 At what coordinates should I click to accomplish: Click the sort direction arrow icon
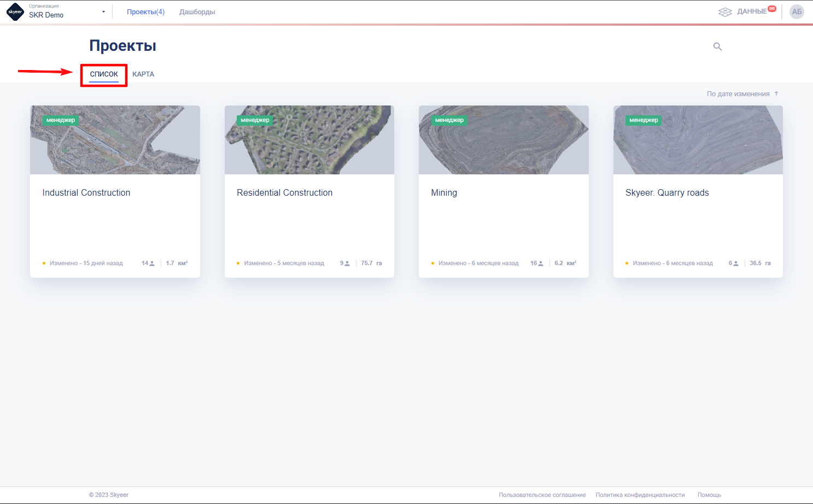(776, 94)
